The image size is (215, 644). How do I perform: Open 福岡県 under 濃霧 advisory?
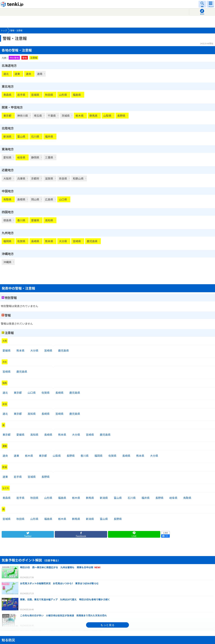coord(98,456)
